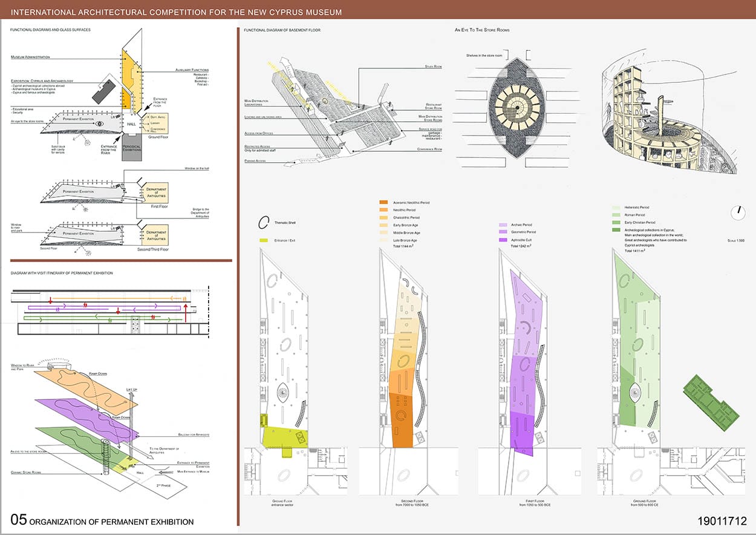Click the 'Museum Administration' label
756x535 pixels.
(x=30, y=57)
